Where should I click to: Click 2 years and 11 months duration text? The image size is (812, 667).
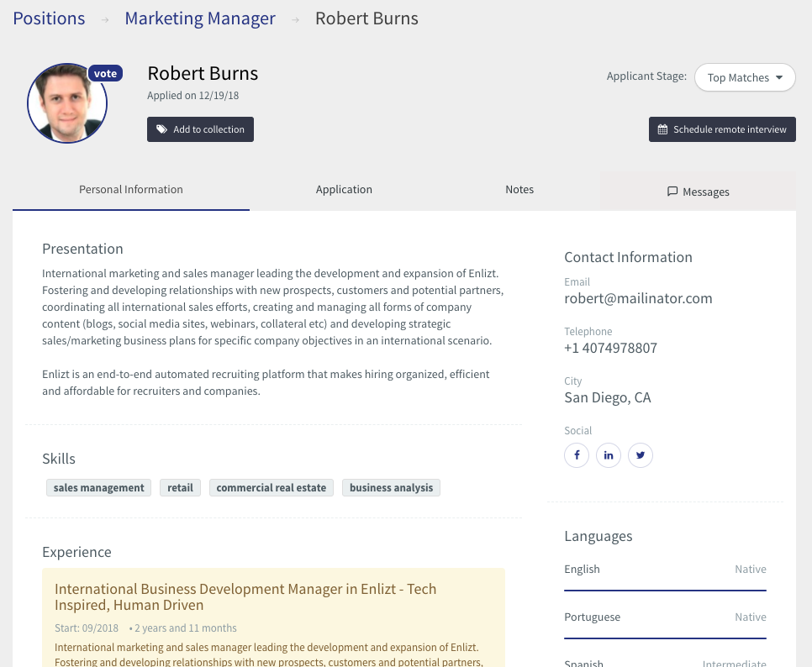click(x=186, y=628)
